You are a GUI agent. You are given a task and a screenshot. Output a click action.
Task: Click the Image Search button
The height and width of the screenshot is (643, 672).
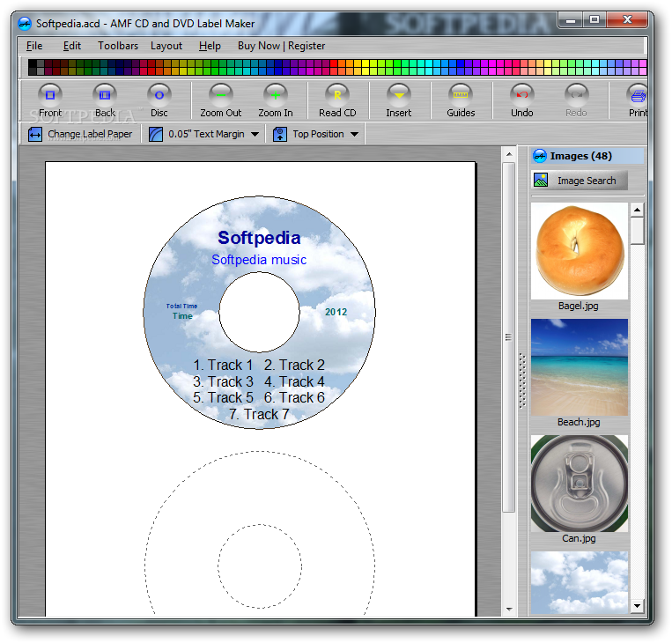[580, 181]
